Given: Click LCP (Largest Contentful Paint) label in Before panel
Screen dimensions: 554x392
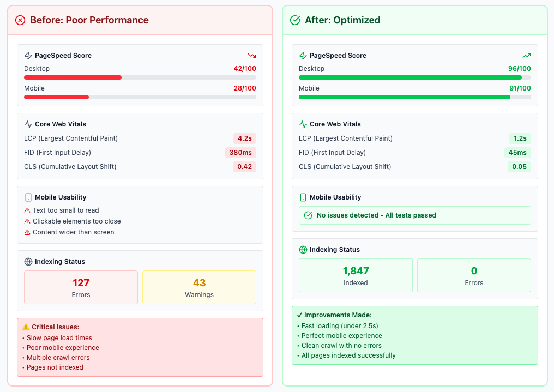Looking at the screenshot, I should tap(71, 138).
